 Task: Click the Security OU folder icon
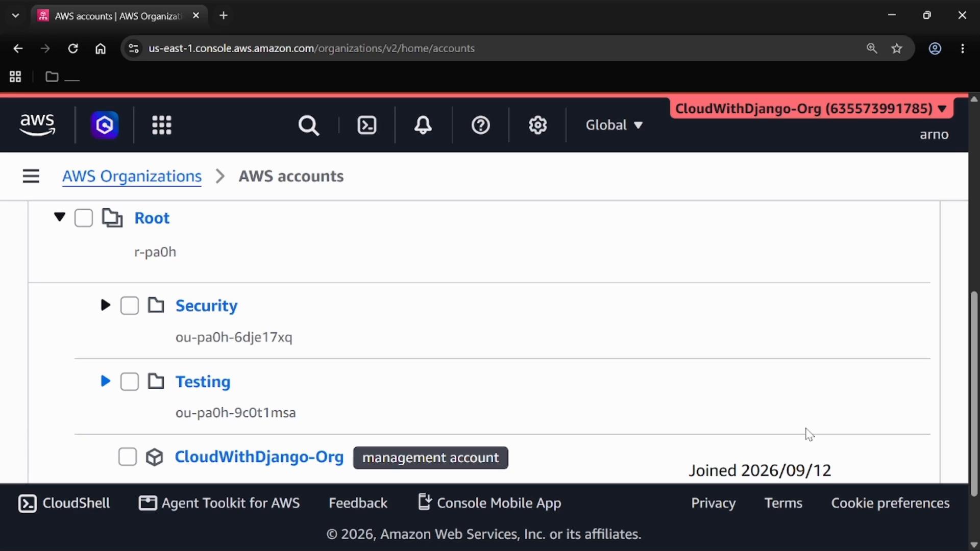click(156, 305)
